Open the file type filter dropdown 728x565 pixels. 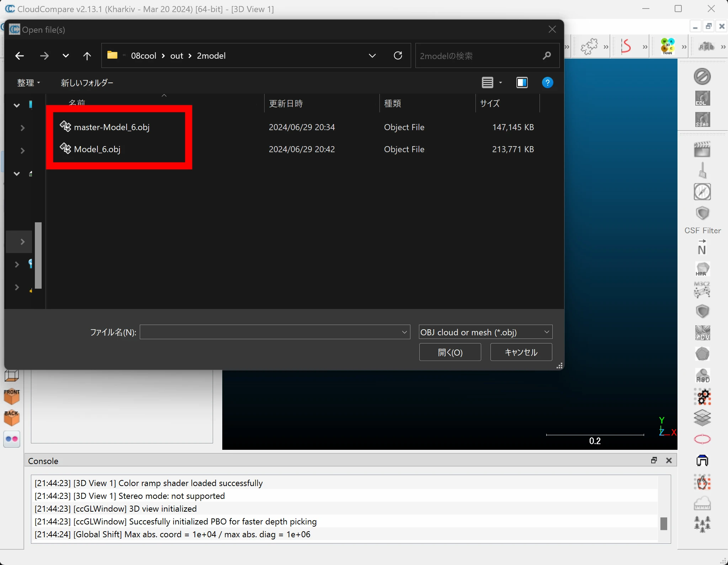(x=485, y=332)
